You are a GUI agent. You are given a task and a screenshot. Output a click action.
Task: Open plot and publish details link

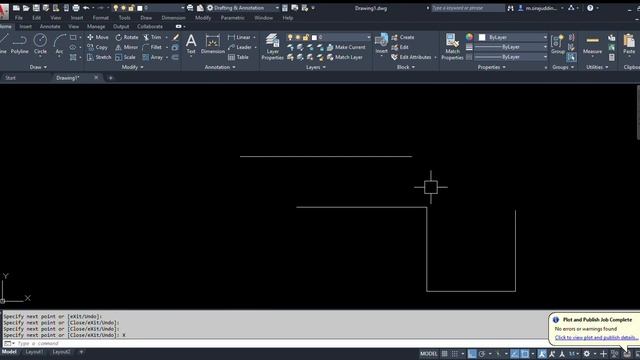596,338
